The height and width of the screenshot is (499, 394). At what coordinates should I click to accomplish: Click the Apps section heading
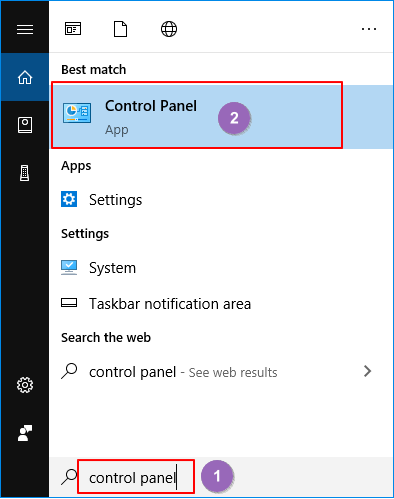point(76,166)
